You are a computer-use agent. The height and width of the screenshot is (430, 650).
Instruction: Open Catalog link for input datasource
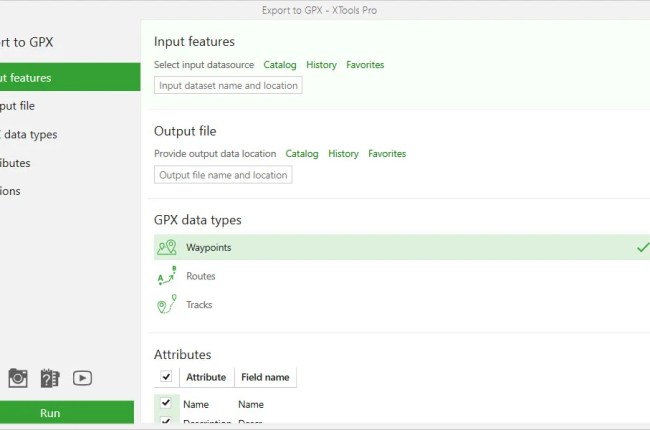(280, 65)
